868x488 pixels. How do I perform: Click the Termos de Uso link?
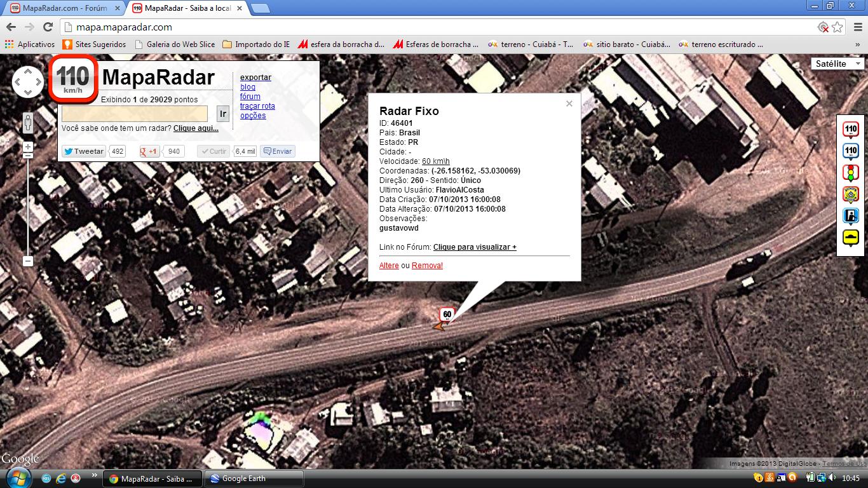(x=844, y=464)
